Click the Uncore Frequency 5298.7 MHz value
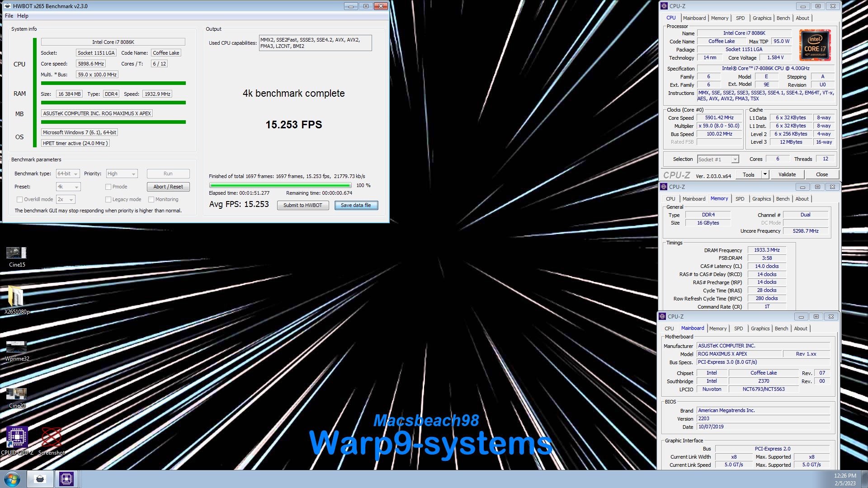 (x=805, y=231)
